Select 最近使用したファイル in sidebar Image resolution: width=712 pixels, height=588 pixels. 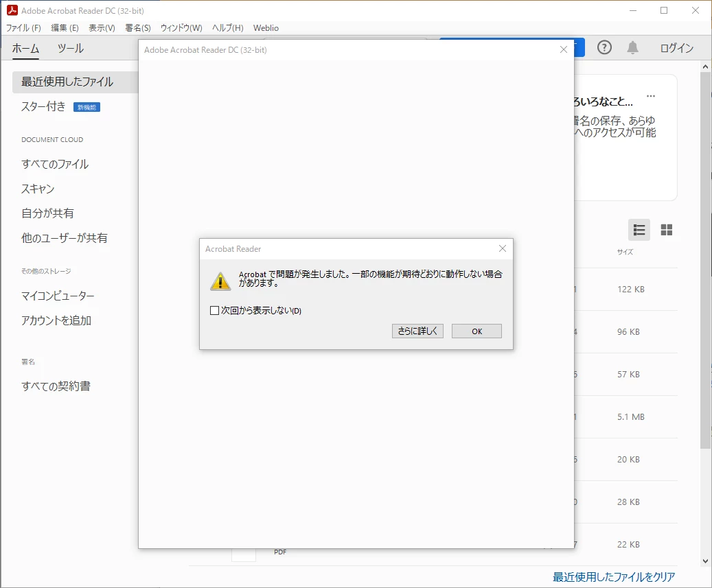click(75, 82)
